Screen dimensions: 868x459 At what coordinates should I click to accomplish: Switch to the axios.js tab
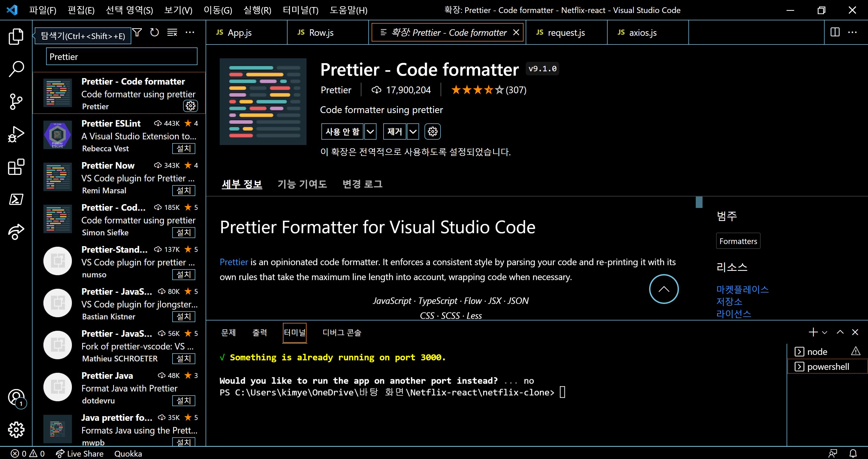648,32
